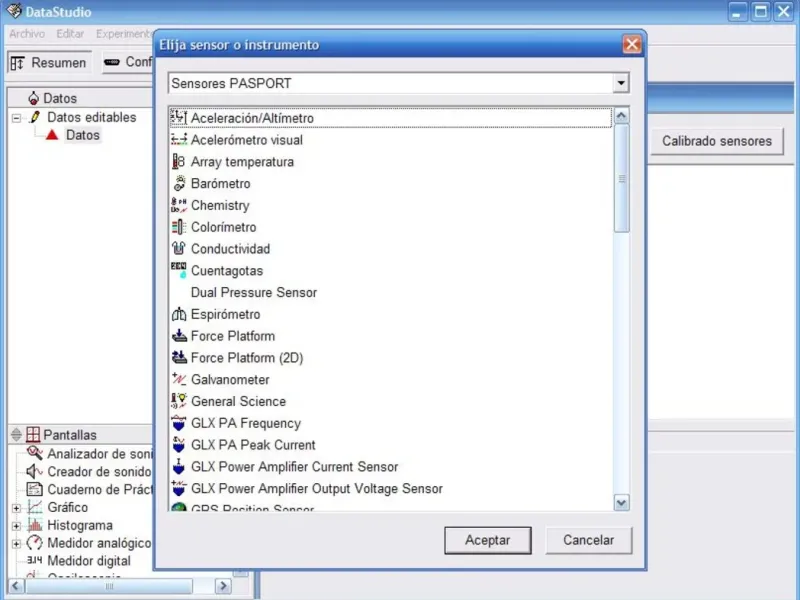Toggle the Pantallas panel up/down arrows
The image size is (800, 600).
(x=16, y=434)
